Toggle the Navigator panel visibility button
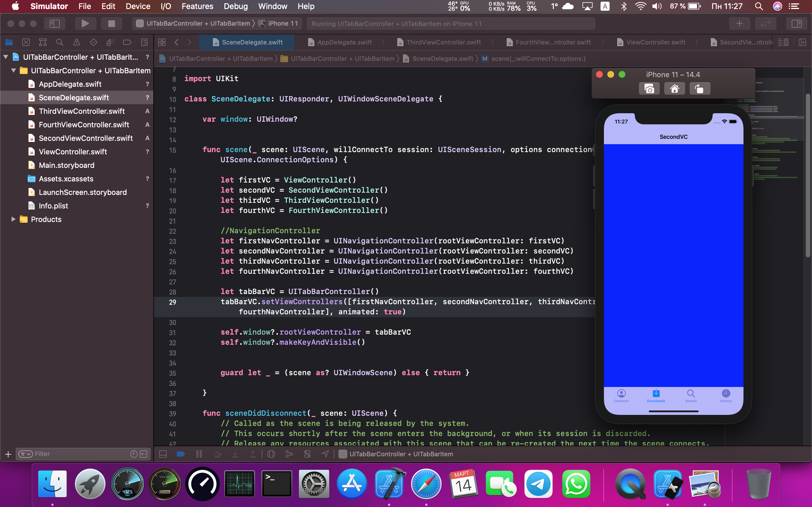The image size is (812, 507). pos(54,23)
